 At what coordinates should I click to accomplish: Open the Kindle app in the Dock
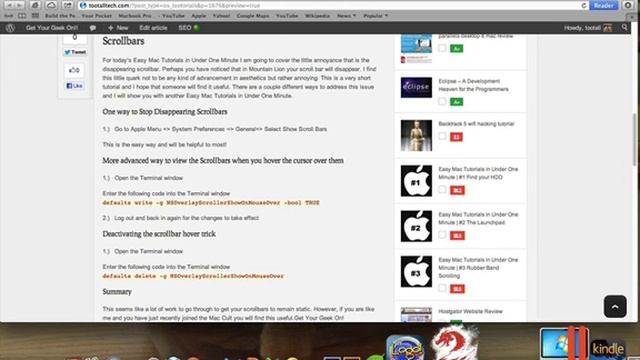pos(608,348)
